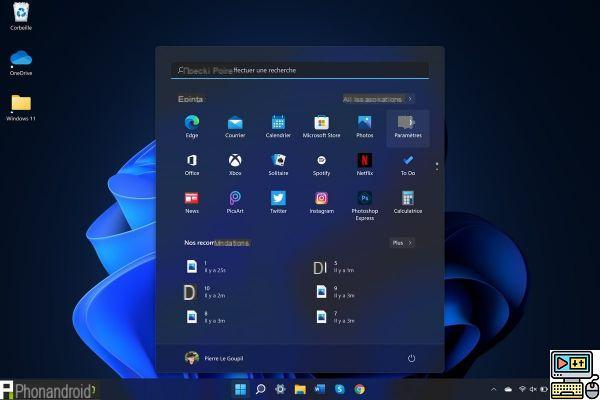The image size is (600, 400).
Task: Launch Chrome from the taskbar
Action: coord(359,389)
